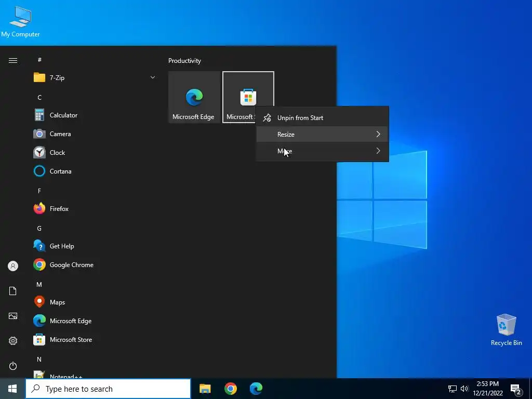Open Clock from the app list
Viewport: 532px width, 399px height.
(95, 152)
